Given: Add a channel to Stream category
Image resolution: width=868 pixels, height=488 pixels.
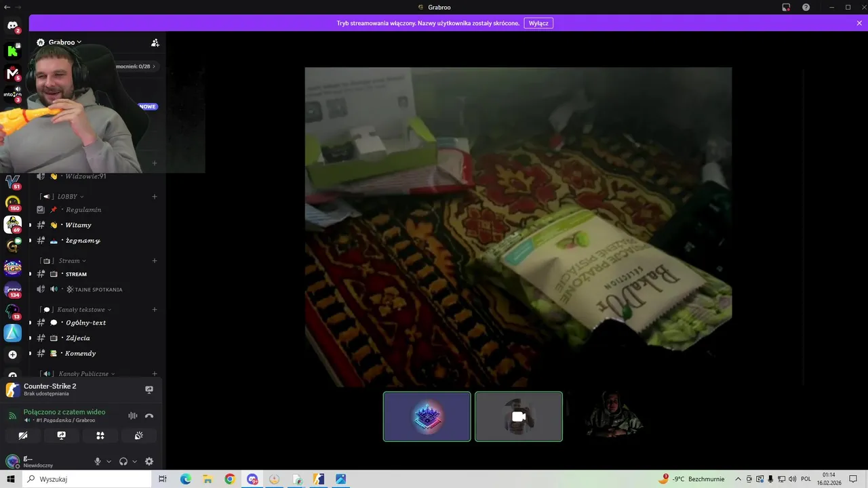Looking at the screenshot, I should [x=155, y=261].
